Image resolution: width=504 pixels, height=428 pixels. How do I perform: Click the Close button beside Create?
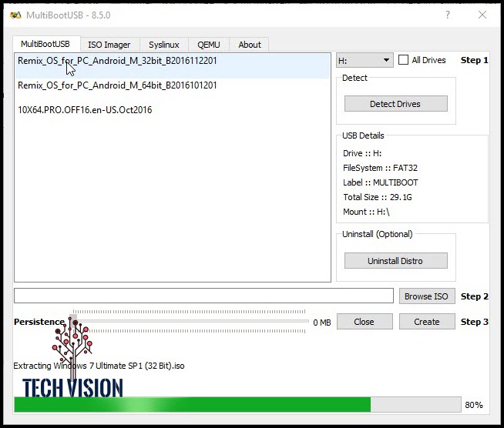tap(365, 322)
